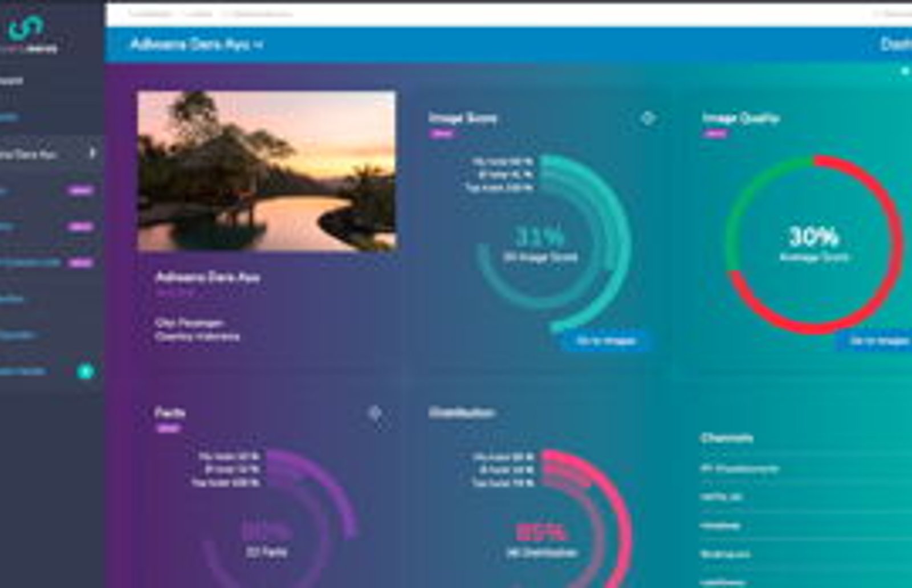Click the info icon beside Image Score
The width and height of the screenshot is (912, 588).
coord(648,118)
